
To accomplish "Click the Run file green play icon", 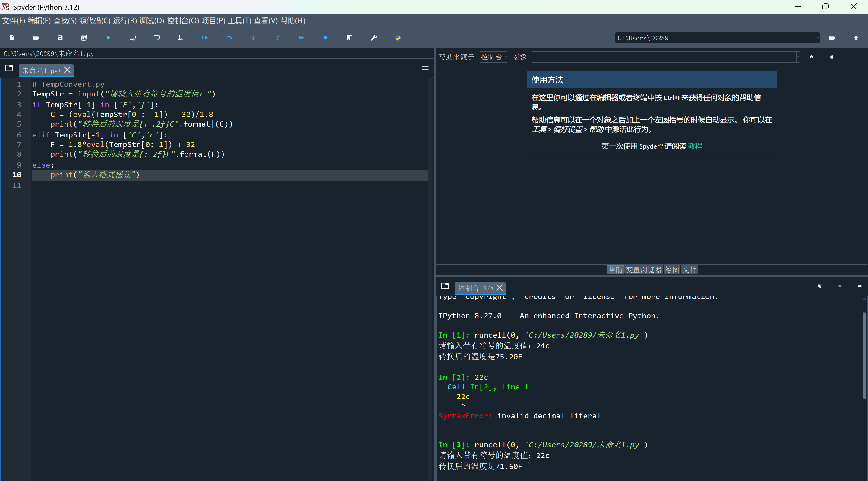I will coord(108,38).
